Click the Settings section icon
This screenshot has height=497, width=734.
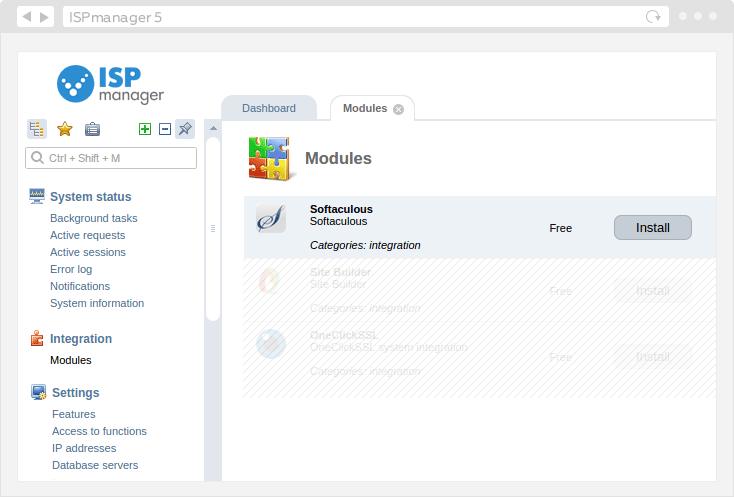point(38,392)
